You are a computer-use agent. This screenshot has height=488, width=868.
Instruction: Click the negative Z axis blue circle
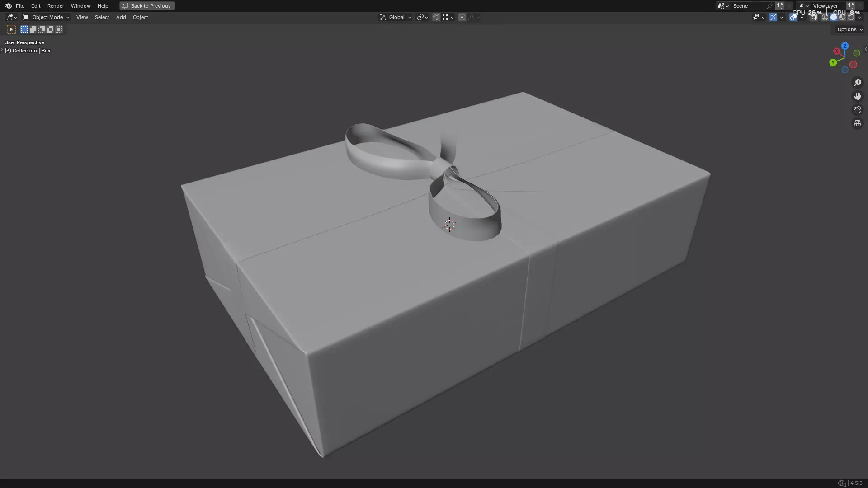pos(845,70)
